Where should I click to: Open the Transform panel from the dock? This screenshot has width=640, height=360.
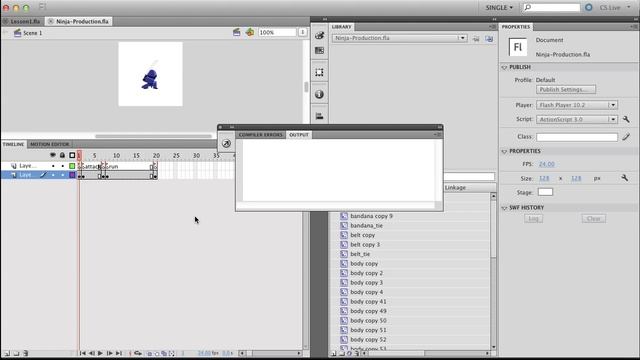(x=320, y=72)
